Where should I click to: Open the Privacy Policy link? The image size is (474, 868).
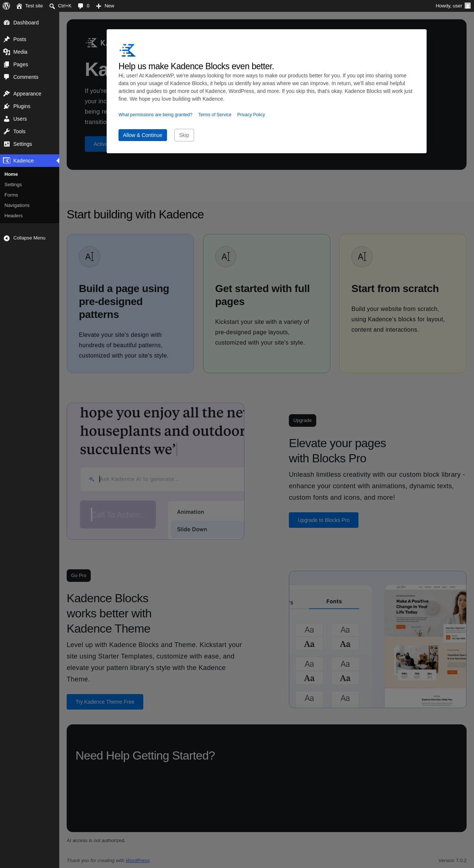pos(251,115)
